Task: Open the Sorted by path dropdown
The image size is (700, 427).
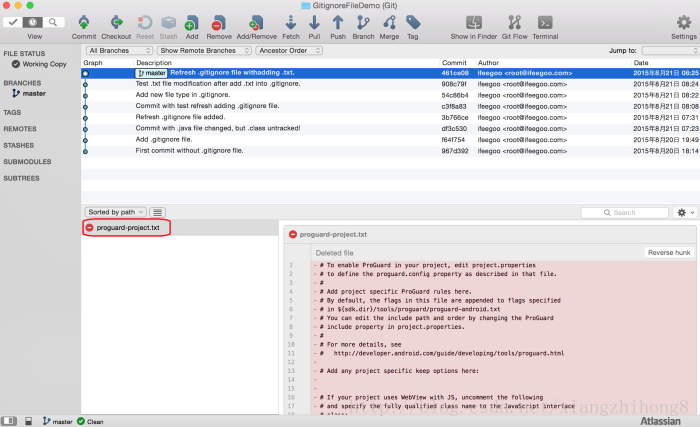Action: tap(115, 212)
